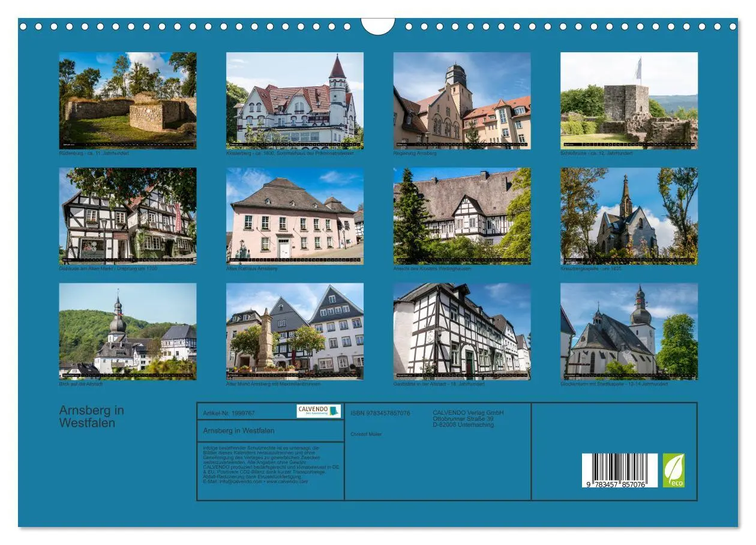Screen dimensions: 756x545
Task: Click caption 'Schloßruine - ca. 12. Jahrhundert'
Action: 597,153
